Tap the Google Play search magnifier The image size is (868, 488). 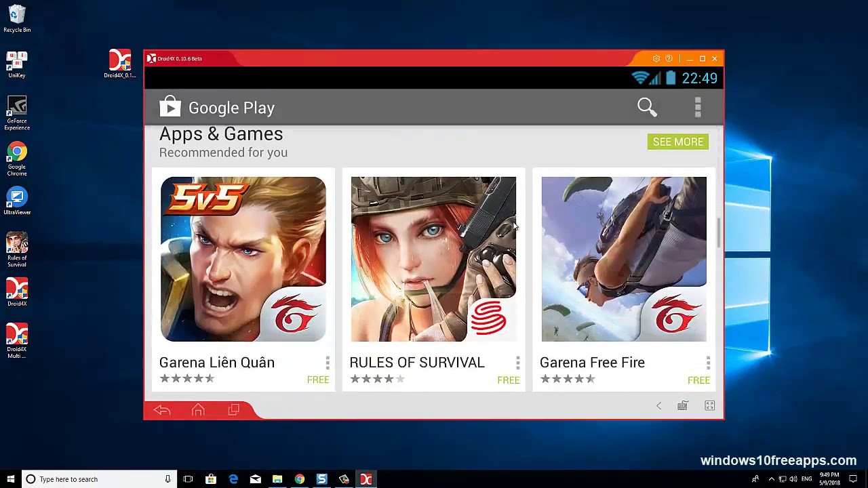647,107
